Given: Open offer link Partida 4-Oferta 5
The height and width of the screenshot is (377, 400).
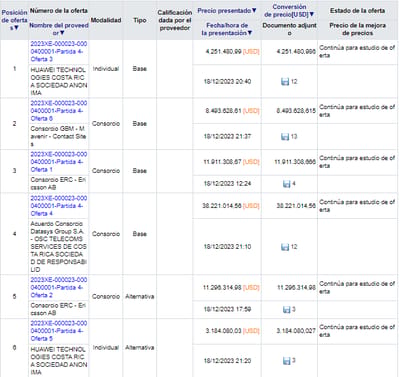Looking at the screenshot, I should pyautogui.click(x=59, y=331).
